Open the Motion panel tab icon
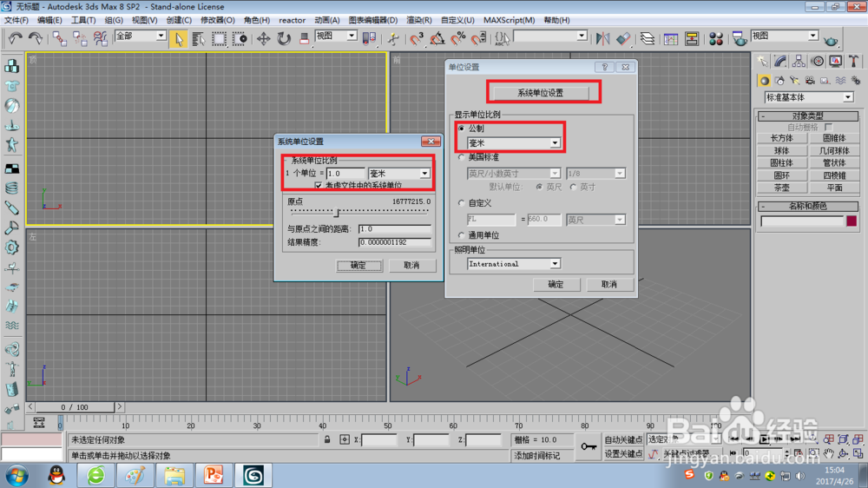This screenshot has width=868, height=488. (818, 61)
